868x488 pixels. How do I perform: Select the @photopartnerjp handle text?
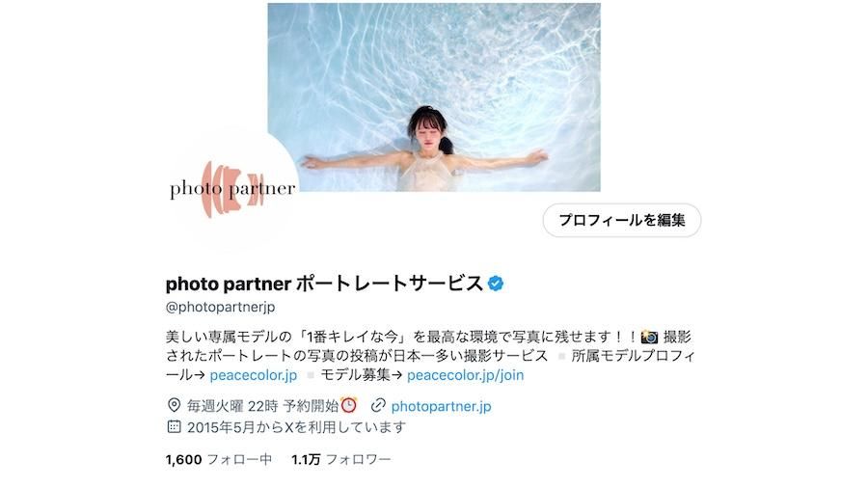click(220, 307)
